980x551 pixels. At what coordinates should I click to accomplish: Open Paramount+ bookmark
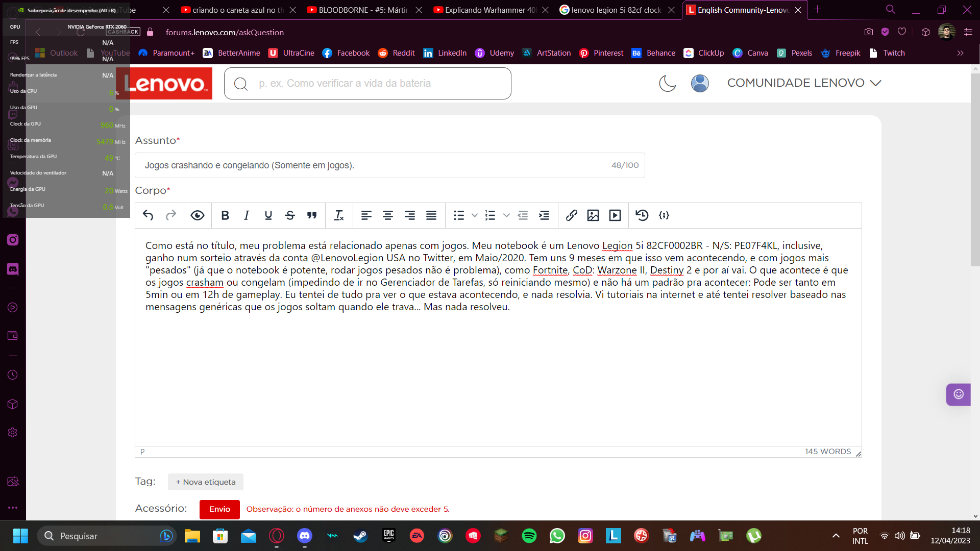coord(166,53)
